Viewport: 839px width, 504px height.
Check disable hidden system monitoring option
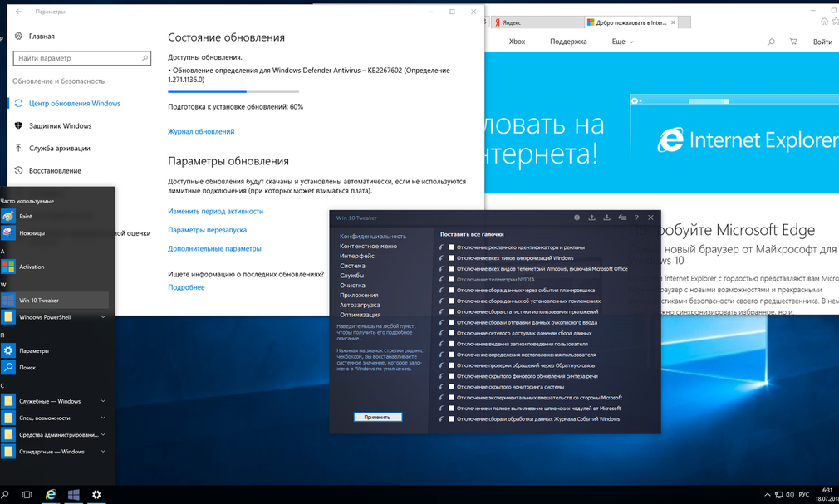[x=452, y=387]
